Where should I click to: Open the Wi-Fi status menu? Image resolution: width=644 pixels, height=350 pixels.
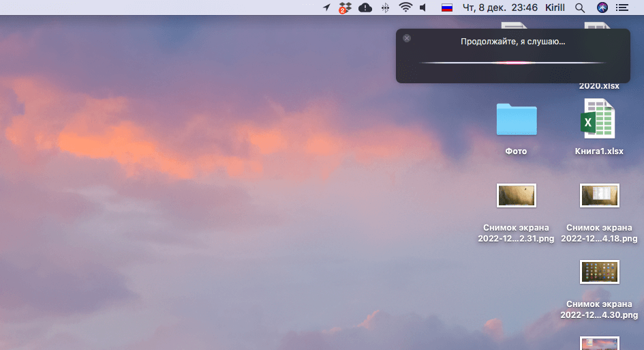tap(405, 8)
